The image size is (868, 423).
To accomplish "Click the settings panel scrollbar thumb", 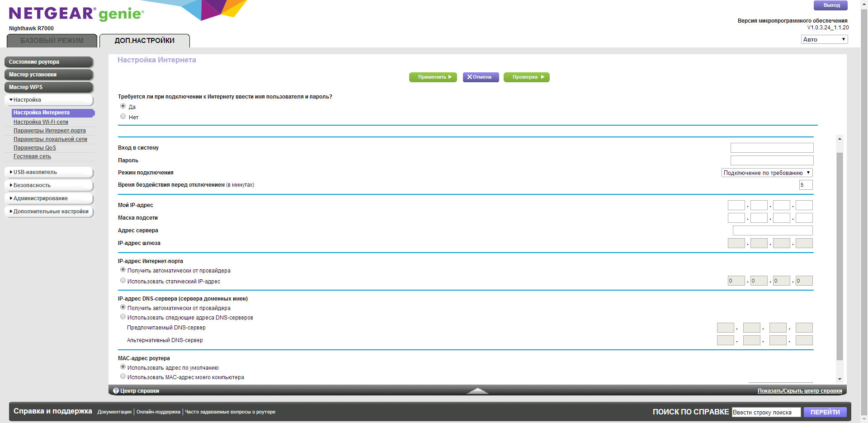I will pyautogui.click(x=840, y=256).
